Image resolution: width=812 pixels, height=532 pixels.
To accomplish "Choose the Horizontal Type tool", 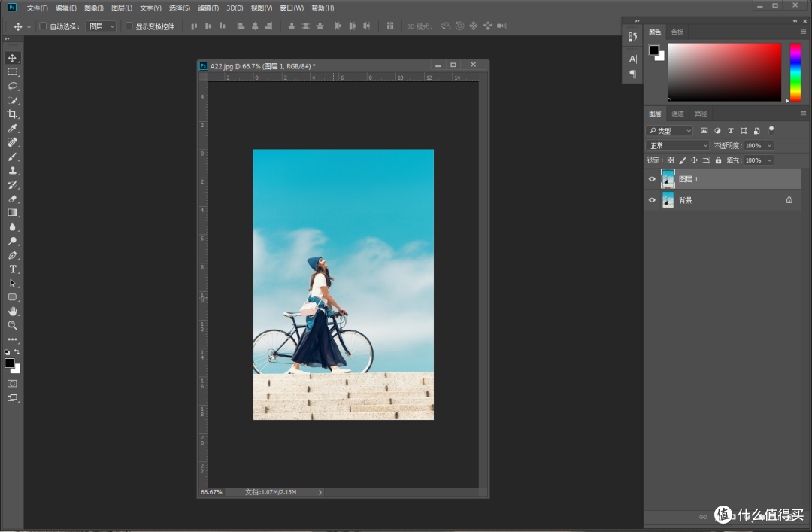I will 12,269.
